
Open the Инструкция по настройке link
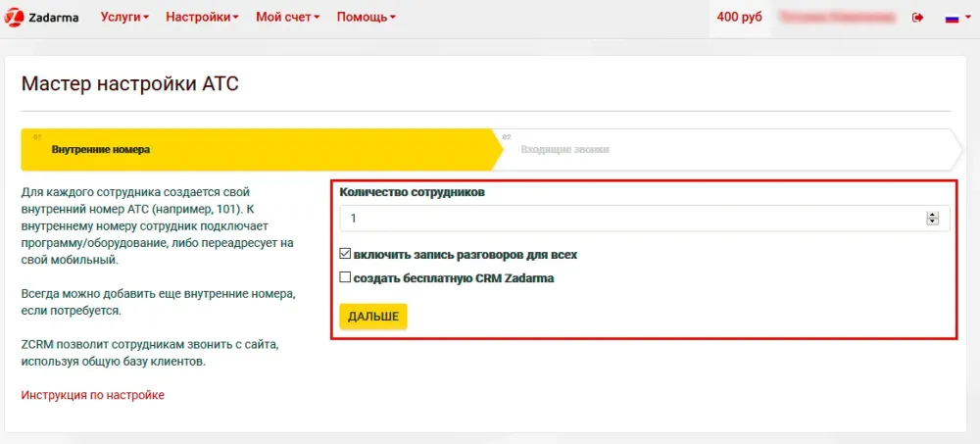[x=92, y=395]
